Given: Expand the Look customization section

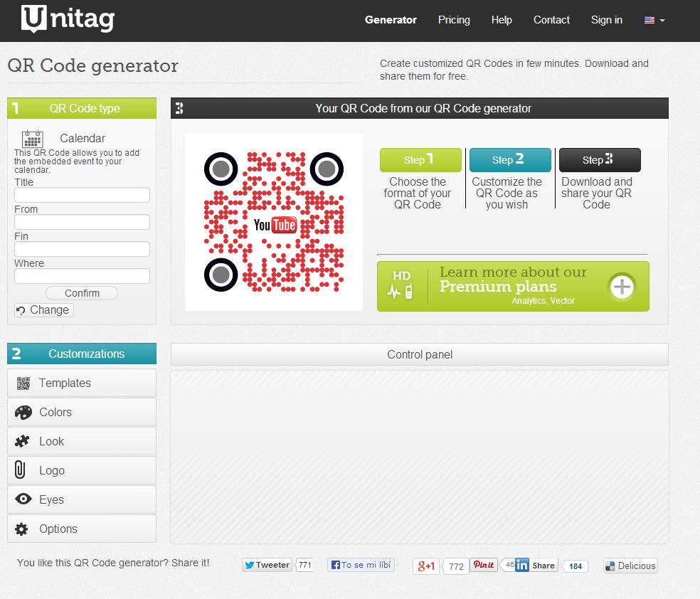Looking at the screenshot, I should tap(82, 442).
